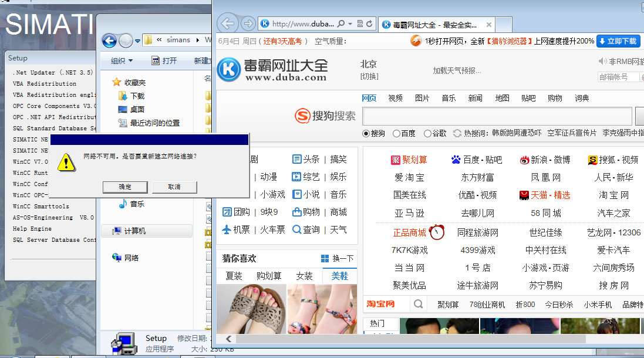Viewport: 644px width, 358px height.
Task: Refresh hot search words icon
Action: 457,133
